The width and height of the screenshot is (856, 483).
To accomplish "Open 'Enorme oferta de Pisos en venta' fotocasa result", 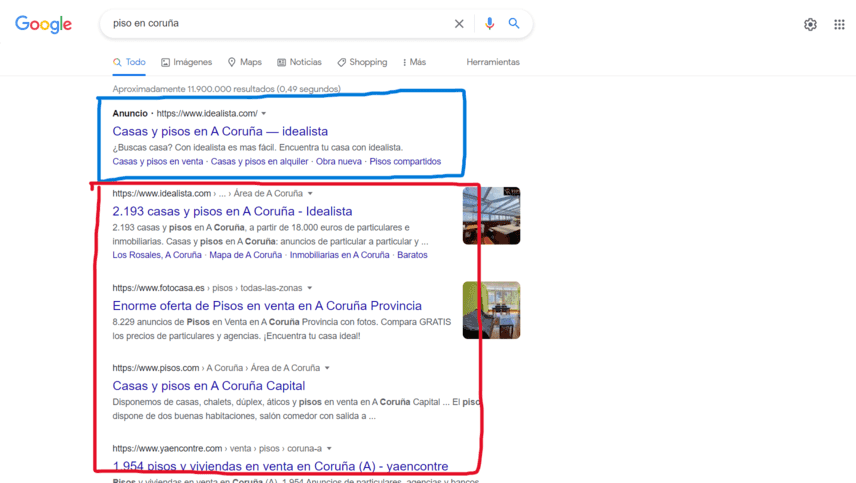I will 267,306.
